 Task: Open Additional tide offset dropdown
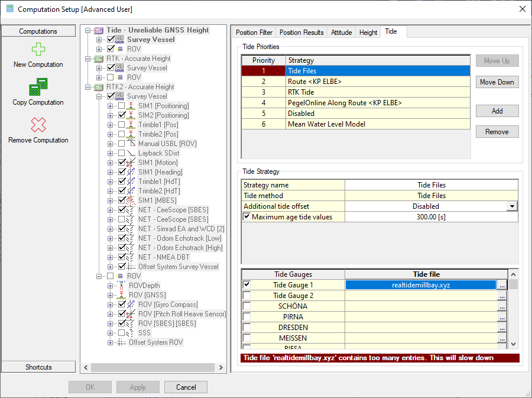[512, 206]
